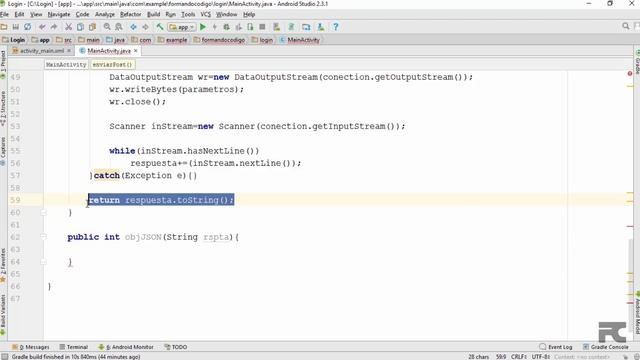640x360 pixels.
Task: Click the green Run app button
Action: coord(203,27)
